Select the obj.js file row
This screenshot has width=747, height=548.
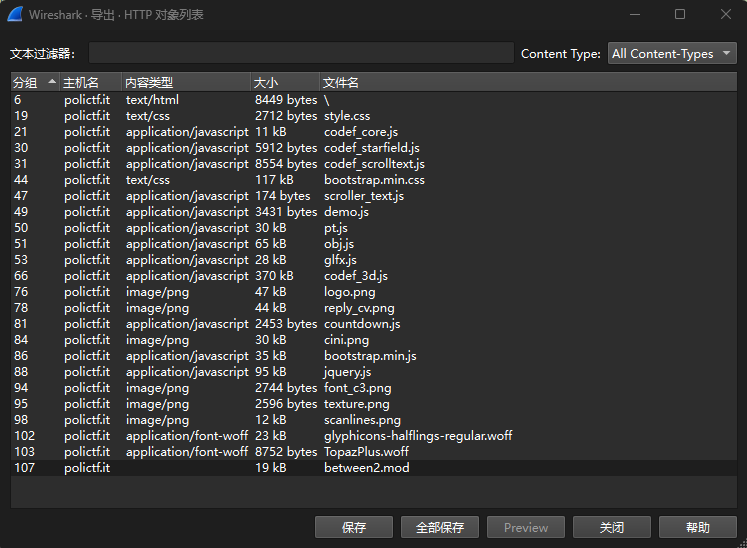coord(374,244)
